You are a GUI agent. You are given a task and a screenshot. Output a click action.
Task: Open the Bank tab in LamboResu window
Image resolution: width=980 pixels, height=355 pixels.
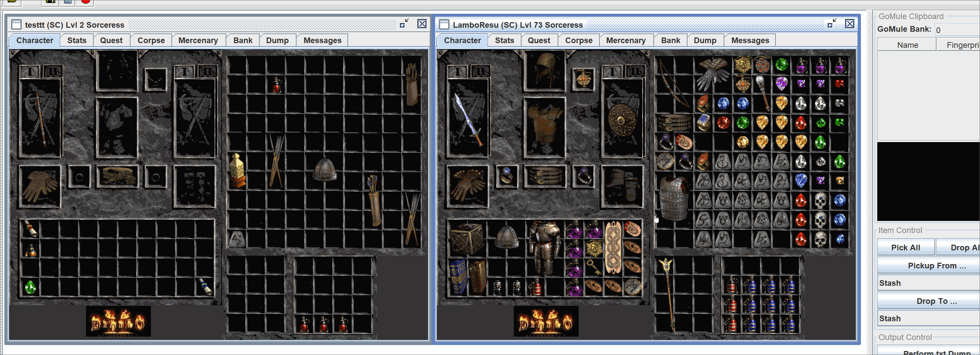coord(670,40)
